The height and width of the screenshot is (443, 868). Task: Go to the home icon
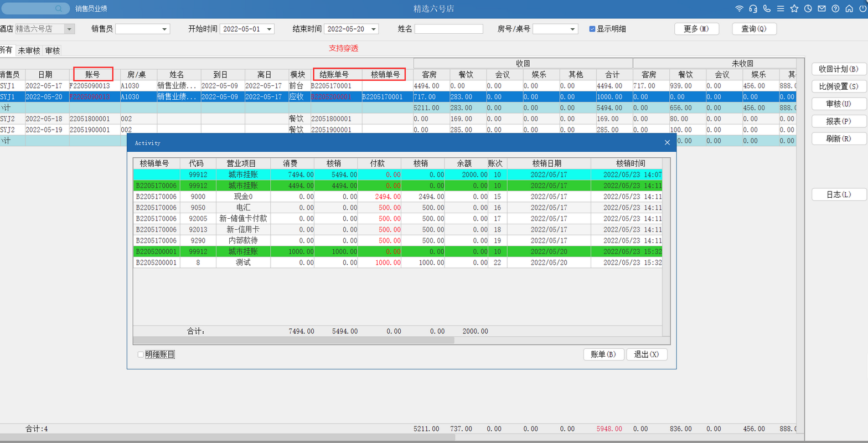pos(849,9)
